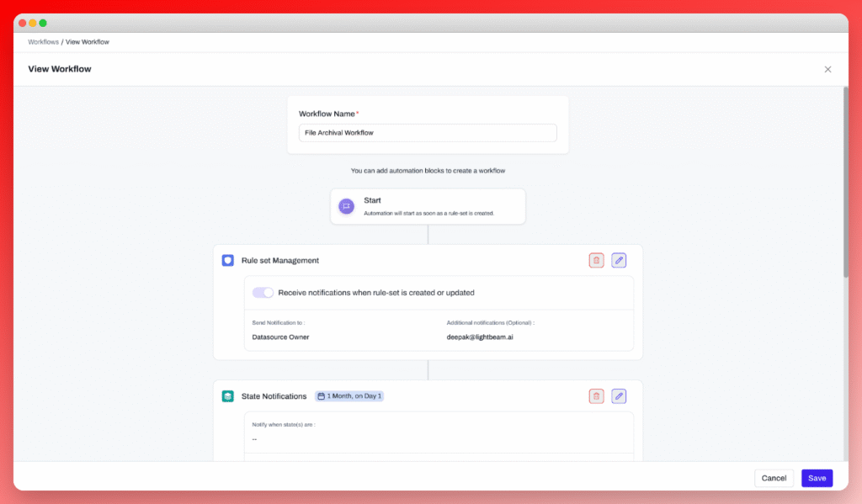
Task: Click the macOS green maximize window button
Action: (x=43, y=23)
